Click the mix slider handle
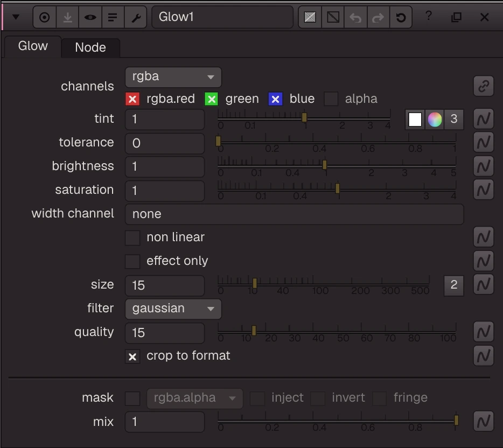This screenshot has height=448, width=503. coord(456,420)
